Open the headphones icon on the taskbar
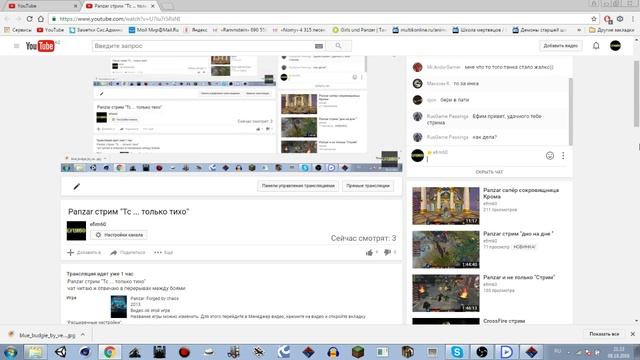Screen dimensions: 640x360 click(333, 351)
